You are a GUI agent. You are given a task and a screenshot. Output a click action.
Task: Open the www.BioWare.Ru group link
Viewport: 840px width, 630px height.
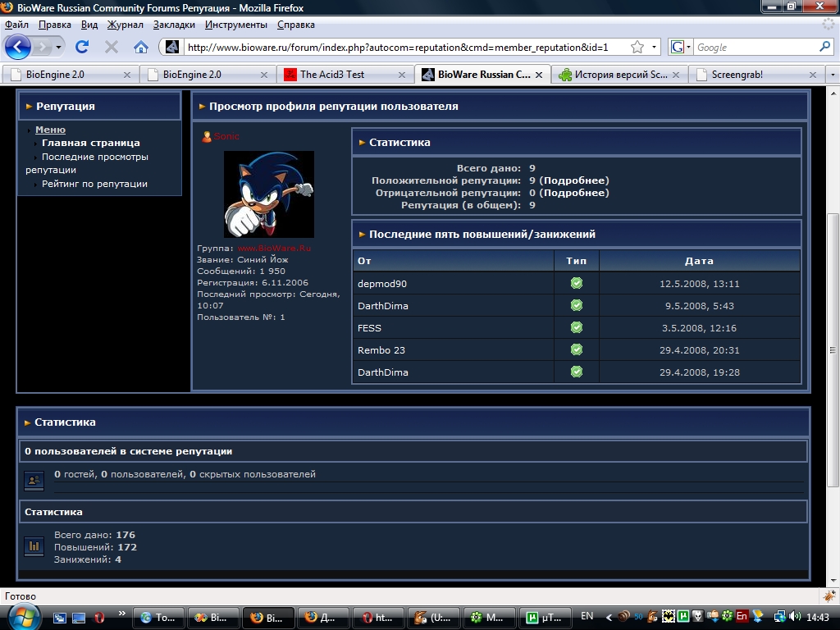[x=274, y=248]
